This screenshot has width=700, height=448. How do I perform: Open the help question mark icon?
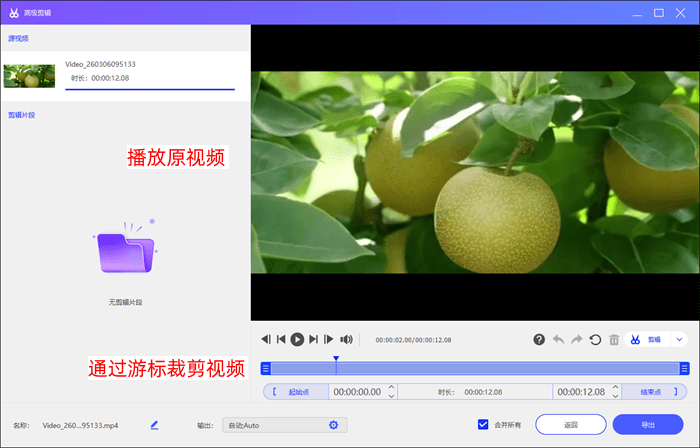(x=539, y=340)
